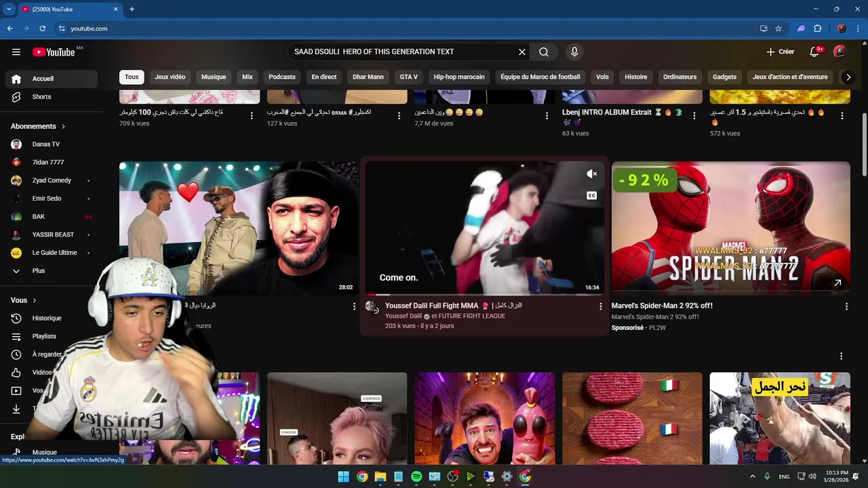Click the Créer button
868x488 pixels.
(781, 52)
